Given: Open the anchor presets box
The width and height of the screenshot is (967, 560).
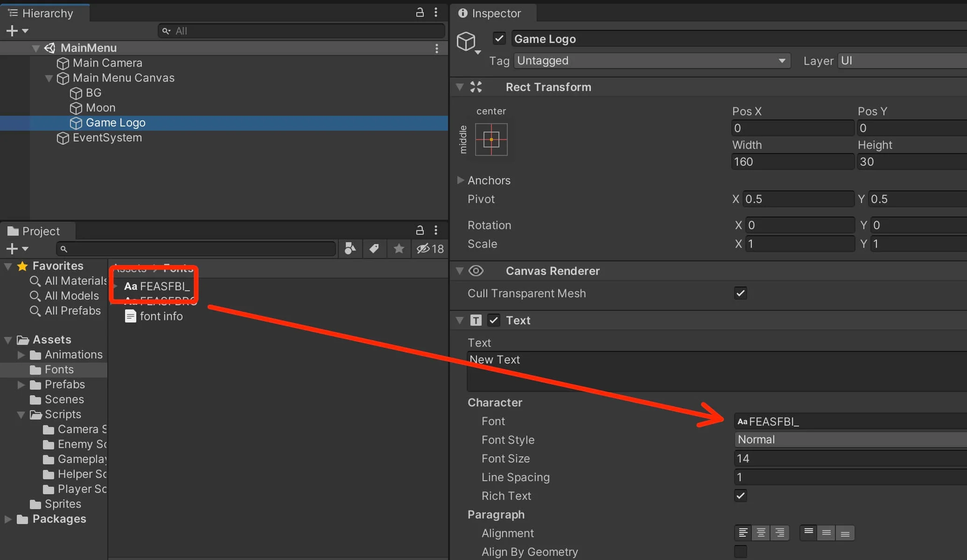Looking at the screenshot, I should pos(491,139).
